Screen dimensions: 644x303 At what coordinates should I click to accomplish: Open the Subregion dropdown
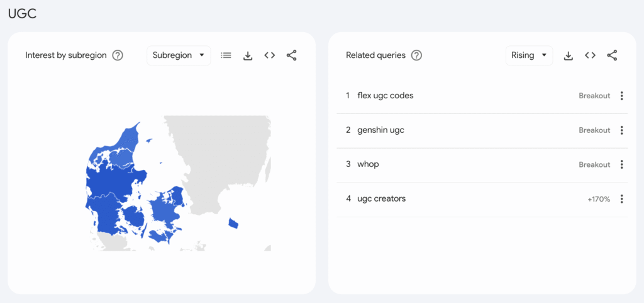point(179,55)
